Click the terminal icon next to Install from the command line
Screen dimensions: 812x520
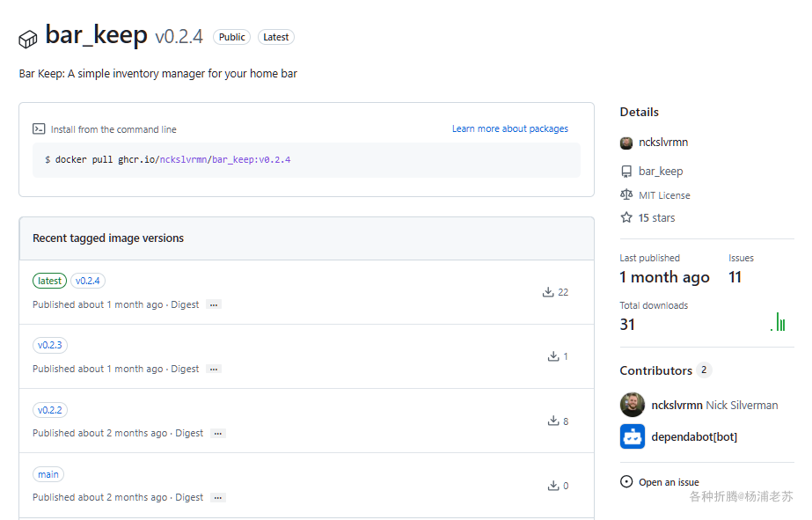coord(39,129)
